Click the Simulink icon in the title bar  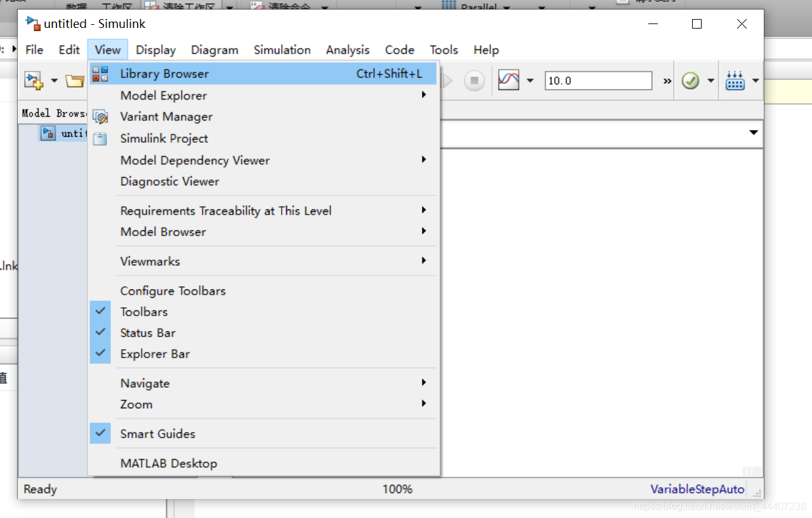(32, 23)
